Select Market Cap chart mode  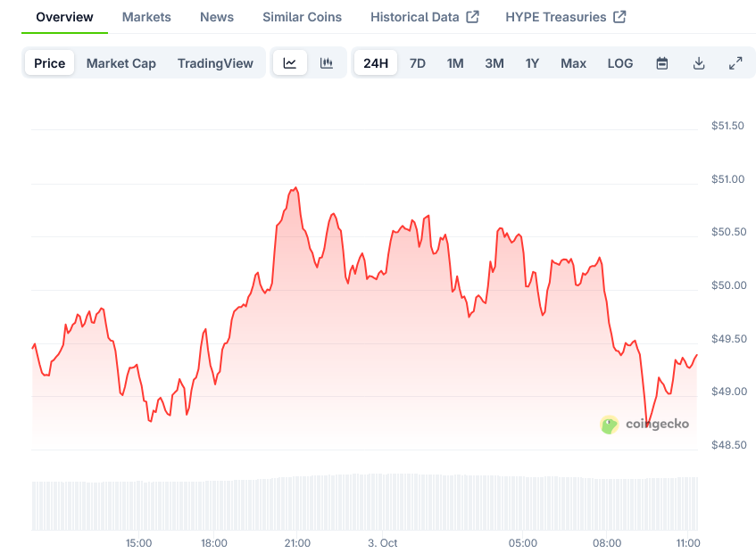[120, 63]
